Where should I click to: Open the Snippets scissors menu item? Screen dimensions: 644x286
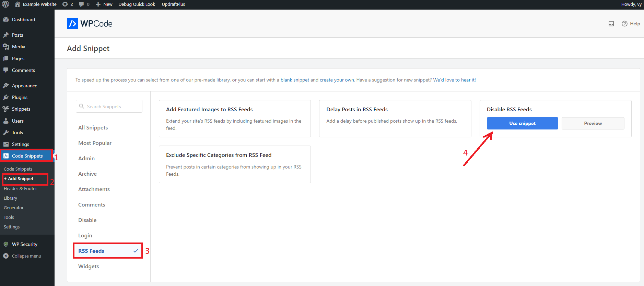click(27, 109)
